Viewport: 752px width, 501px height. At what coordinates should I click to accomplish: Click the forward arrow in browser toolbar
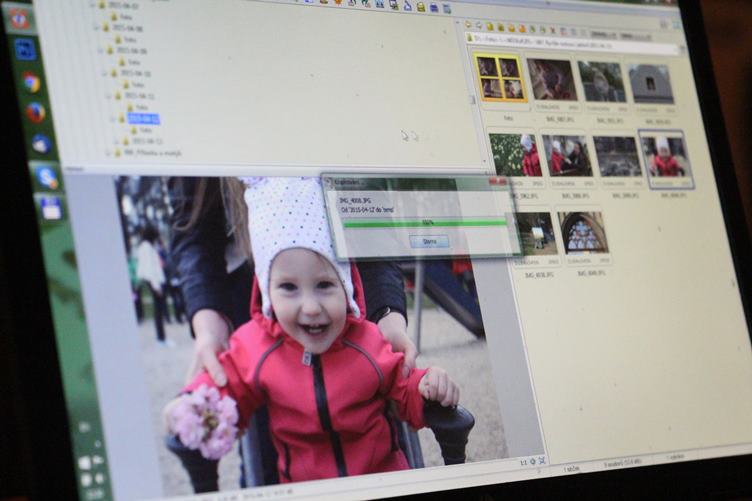(478, 25)
